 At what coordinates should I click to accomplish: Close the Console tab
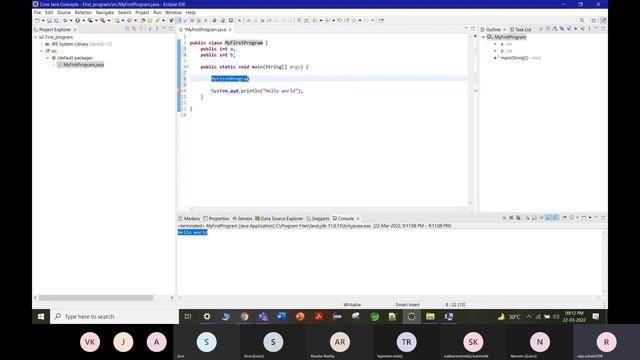tap(358, 218)
